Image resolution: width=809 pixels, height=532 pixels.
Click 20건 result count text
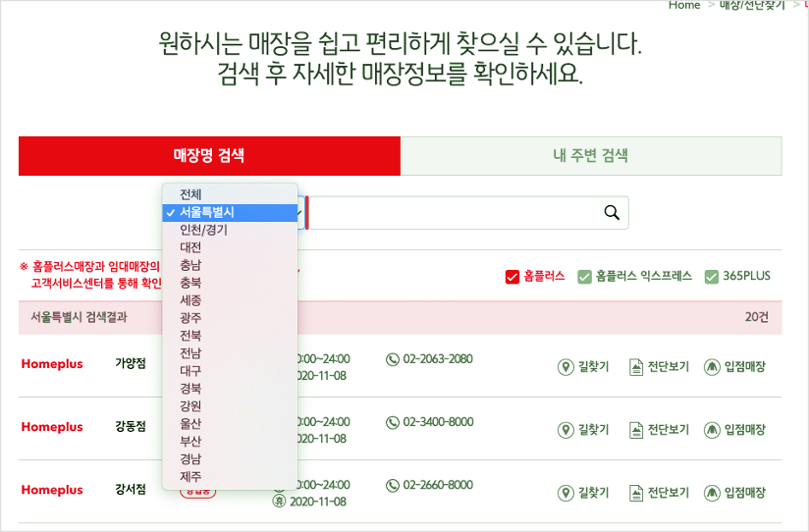point(756,317)
